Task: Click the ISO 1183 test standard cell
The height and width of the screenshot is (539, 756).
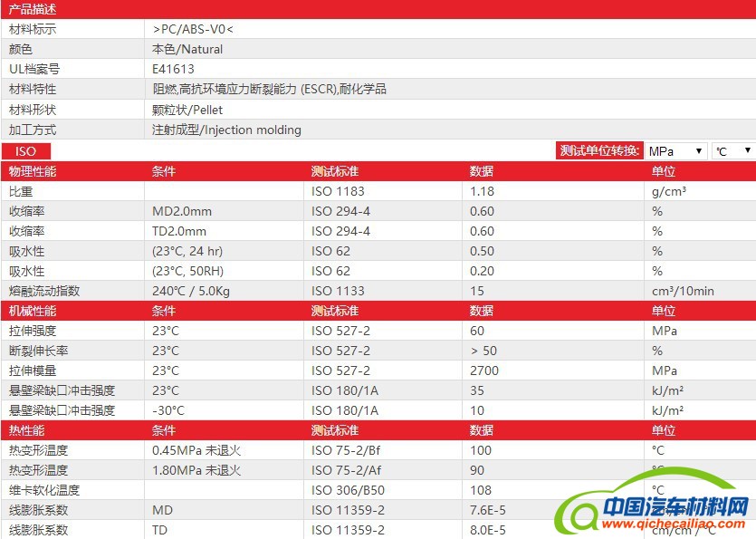Action: (x=338, y=191)
